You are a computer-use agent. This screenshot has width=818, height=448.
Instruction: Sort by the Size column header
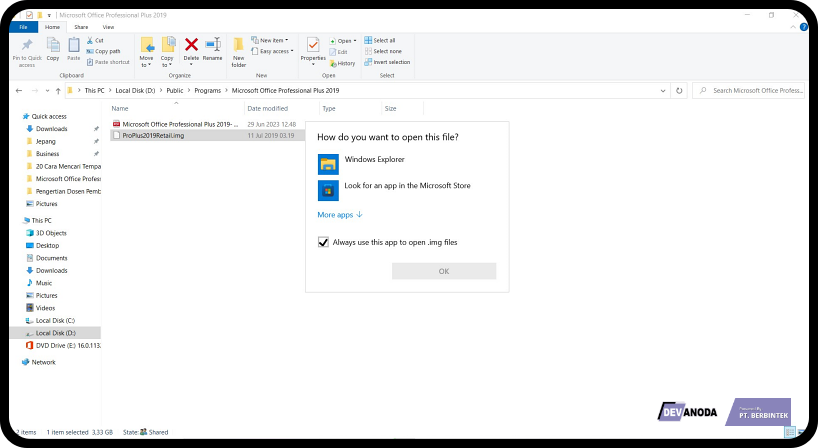click(402, 108)
